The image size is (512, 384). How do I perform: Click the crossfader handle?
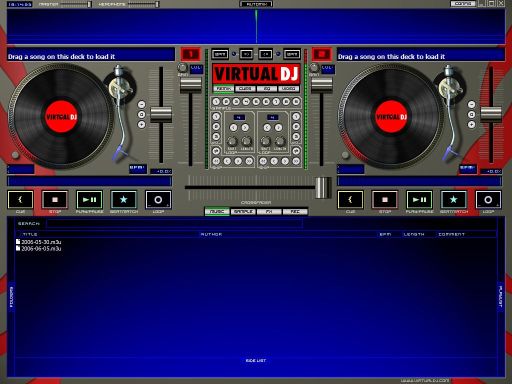[323, 188]
